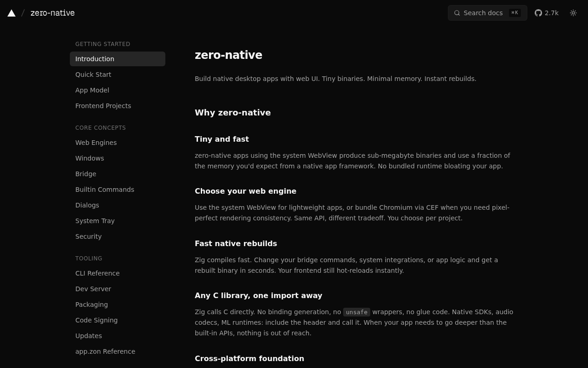The height and width of the screenshot is (368, 588).
Task: Click the "TOOLING" section label
Action: (x=89, y=259)
